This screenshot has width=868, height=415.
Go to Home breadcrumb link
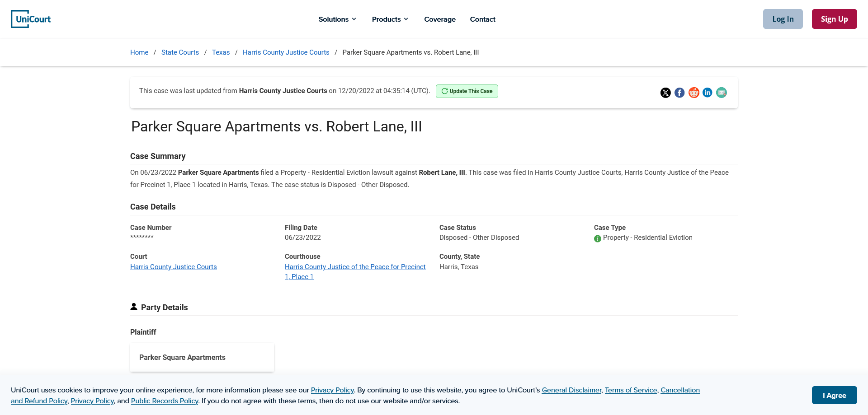click(x=139, y=52)
